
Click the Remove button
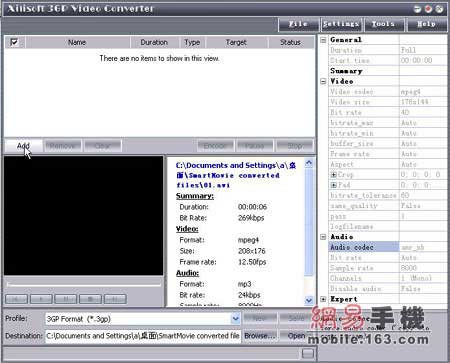62,146
